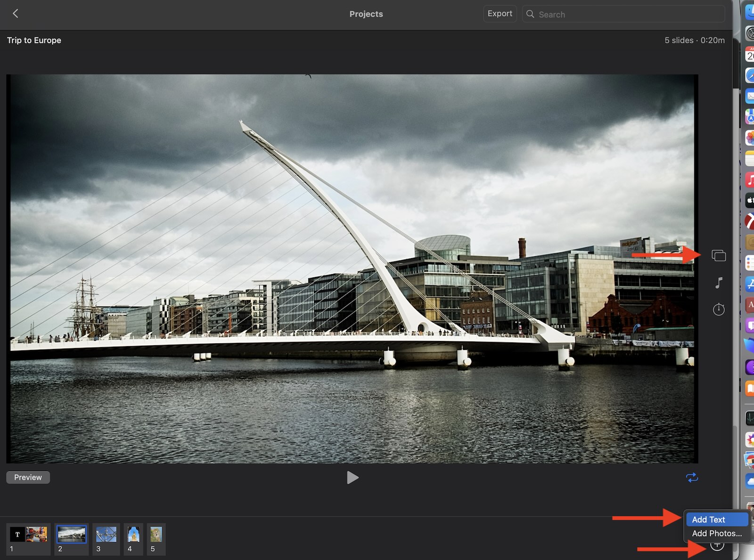This screenshot has height=560, width=754.
Task: Open the Duration settings stopwatch icon
Action: 719,309
